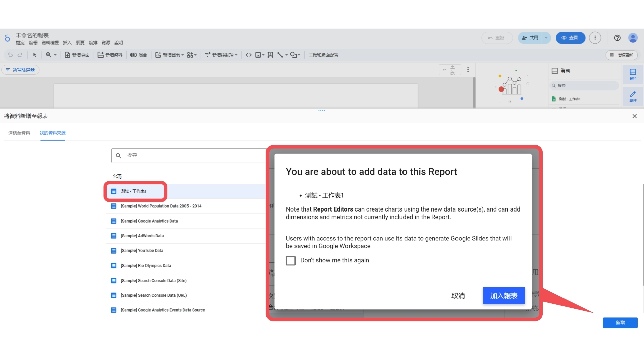Click the 查看 view mode toggle
The image size is (644, 362).
pos(570,38)
